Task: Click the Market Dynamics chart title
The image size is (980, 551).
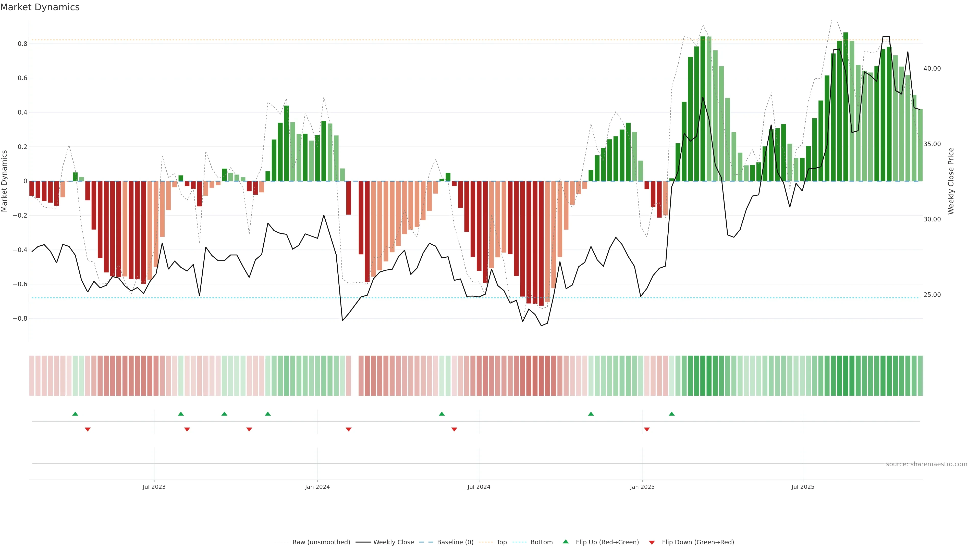Action: pos(40,7)
